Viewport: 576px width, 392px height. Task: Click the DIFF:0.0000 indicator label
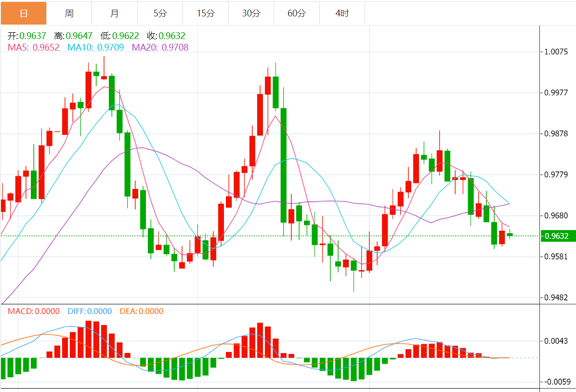(x=90, y=311)
